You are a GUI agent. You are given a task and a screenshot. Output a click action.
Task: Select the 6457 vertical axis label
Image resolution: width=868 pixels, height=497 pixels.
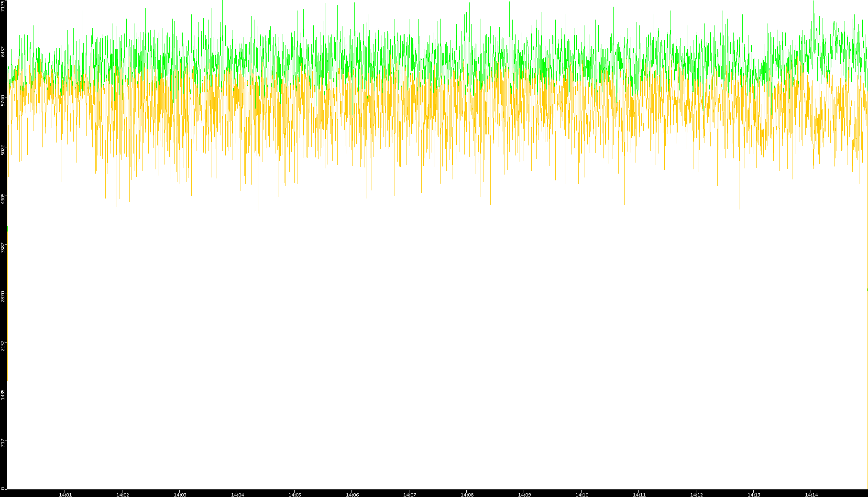click(x=3, y=52)
